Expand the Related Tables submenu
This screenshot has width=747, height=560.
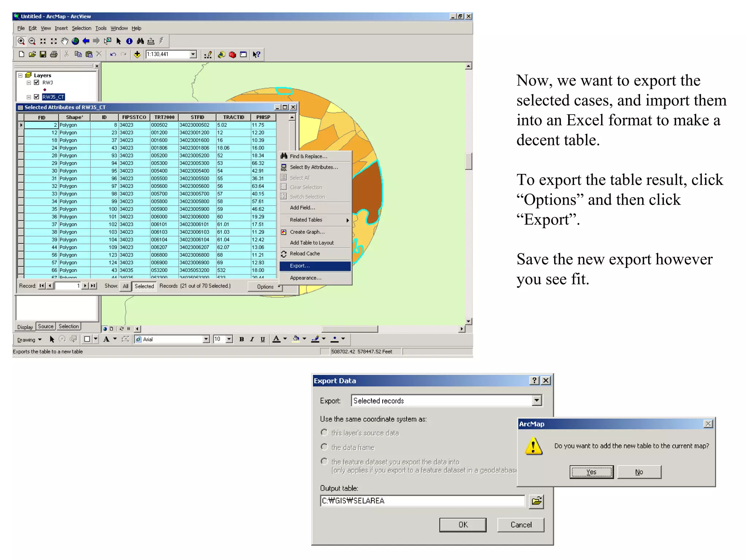coord(316,220)
